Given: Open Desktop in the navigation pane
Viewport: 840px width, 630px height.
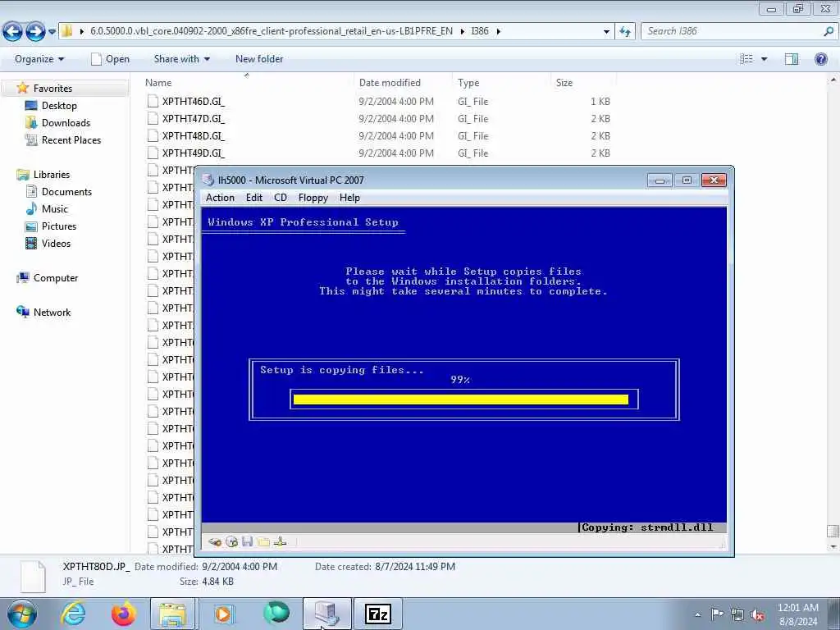Looking at the screenshot, I should click(x=59, y=106).
